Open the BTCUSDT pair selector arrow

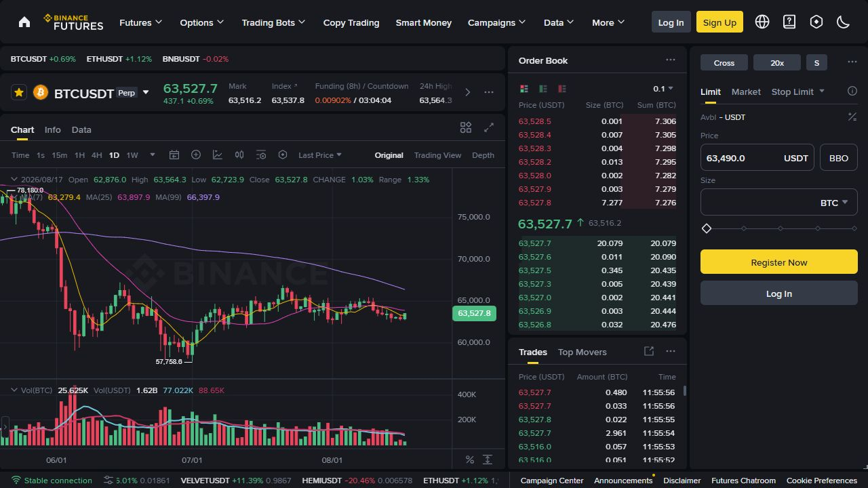click(x=146, y=93)
